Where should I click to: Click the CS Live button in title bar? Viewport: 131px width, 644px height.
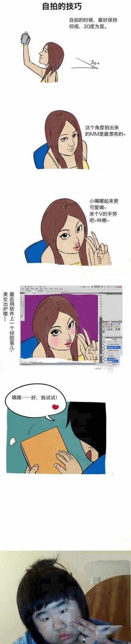[x=111, y=287]
